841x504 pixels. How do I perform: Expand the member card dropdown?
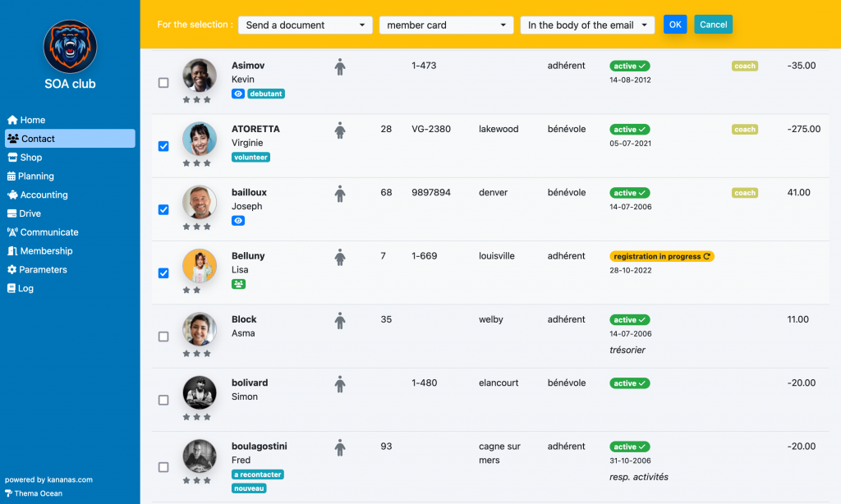click(x=446, y=25)
